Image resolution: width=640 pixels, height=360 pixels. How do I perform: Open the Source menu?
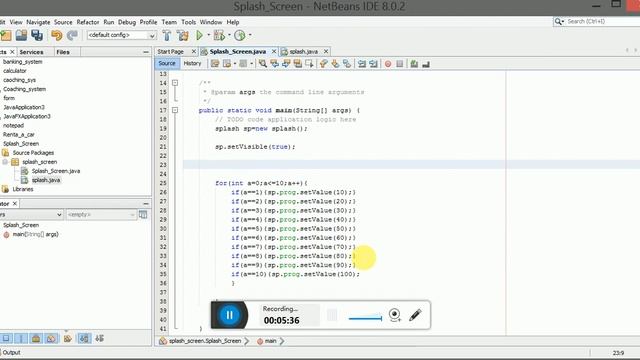[63, 22]
